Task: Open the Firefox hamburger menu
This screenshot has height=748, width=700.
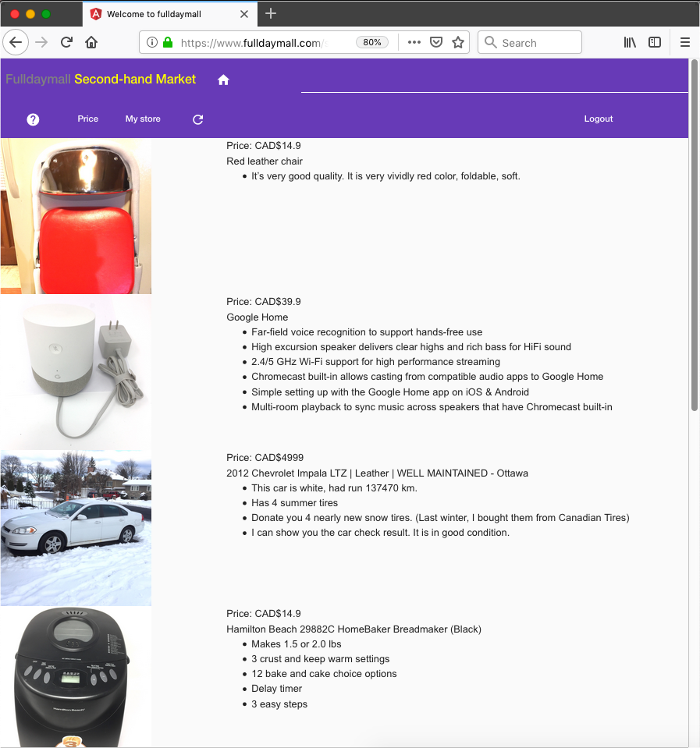Action: click(684, 42)
